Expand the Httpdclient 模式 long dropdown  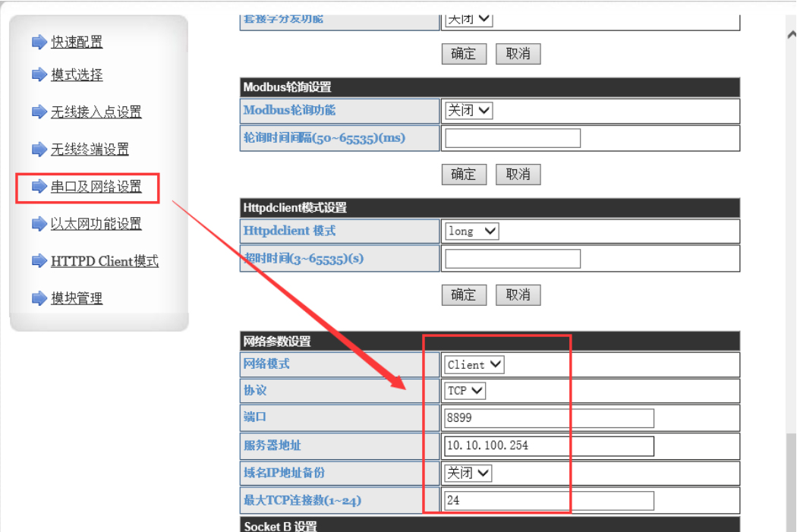click(471, 231)
